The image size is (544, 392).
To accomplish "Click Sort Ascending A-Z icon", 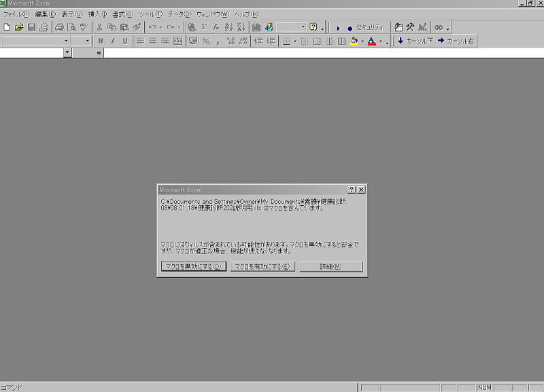I will click(228, 27).
